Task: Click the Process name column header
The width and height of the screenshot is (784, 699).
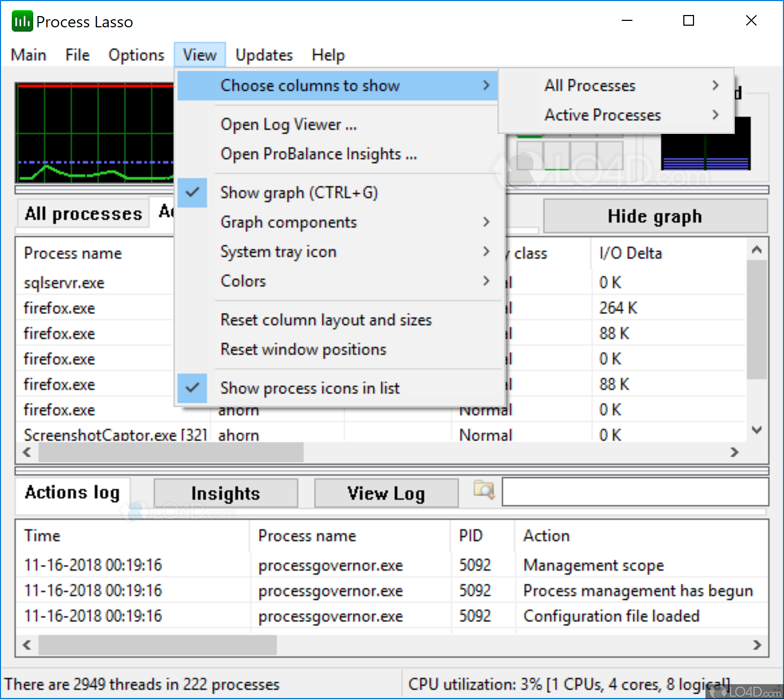Action: (x=72, y=253)
